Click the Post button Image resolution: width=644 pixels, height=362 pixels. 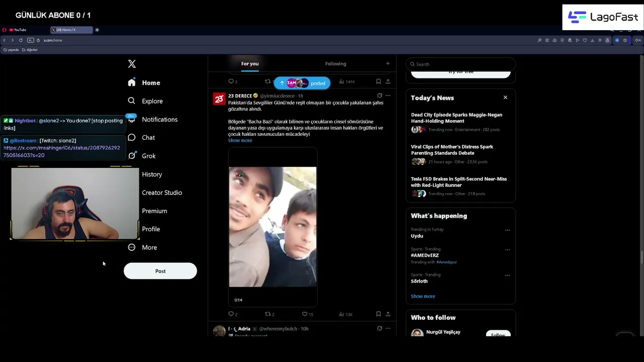(160, 271)
